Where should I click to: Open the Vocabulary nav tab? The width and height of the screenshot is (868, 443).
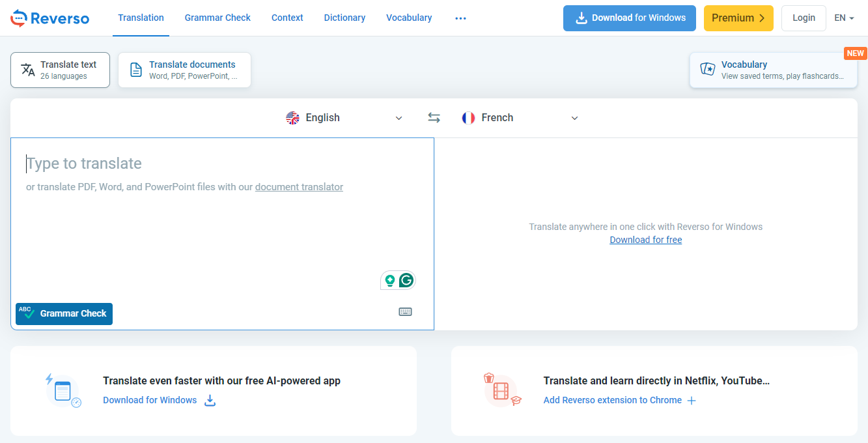pyautogui.click(x=409, y=18)
